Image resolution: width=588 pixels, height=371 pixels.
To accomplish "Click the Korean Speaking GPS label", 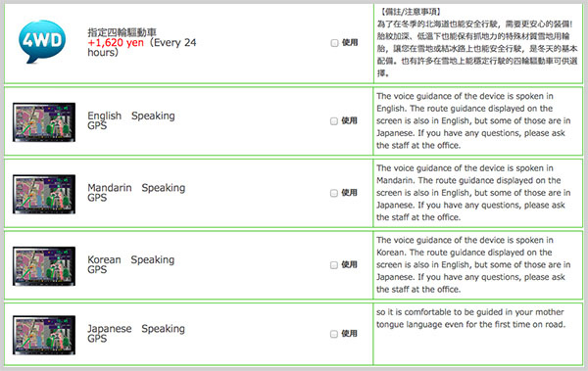I will (131, 264).
